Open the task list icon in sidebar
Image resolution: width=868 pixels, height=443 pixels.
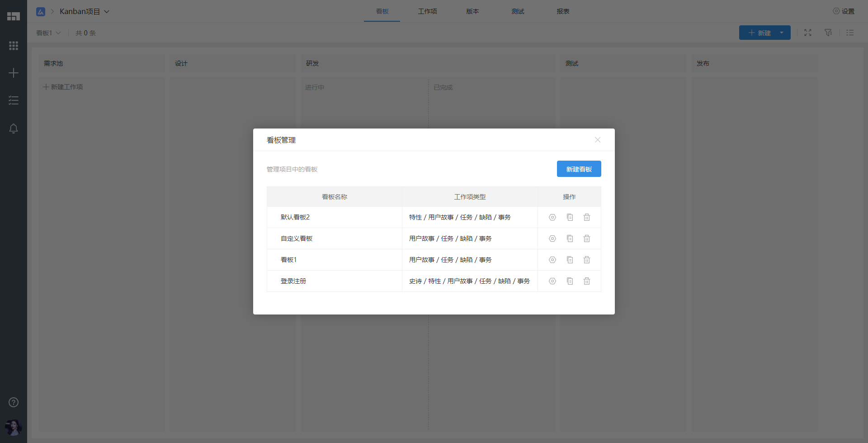pyautogui.click(x=14, y=100)
